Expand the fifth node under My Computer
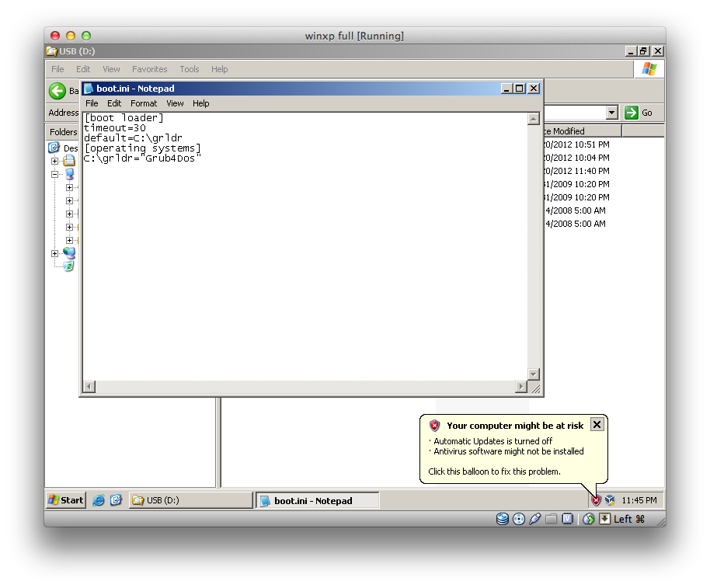 click(x=69, y=240)
